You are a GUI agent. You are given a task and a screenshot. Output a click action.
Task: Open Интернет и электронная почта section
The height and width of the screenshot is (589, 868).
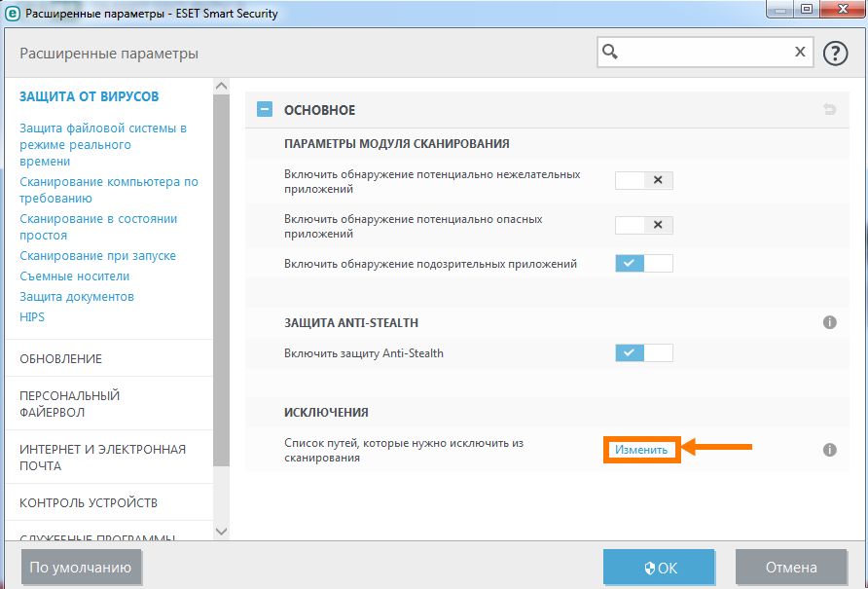click(102, 458)
